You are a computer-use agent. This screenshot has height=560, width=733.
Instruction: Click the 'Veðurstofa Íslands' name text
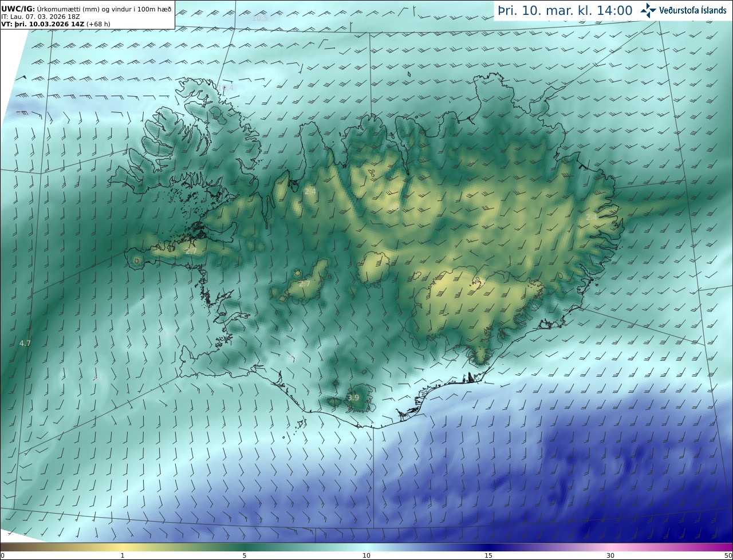[x=693, y=10]
